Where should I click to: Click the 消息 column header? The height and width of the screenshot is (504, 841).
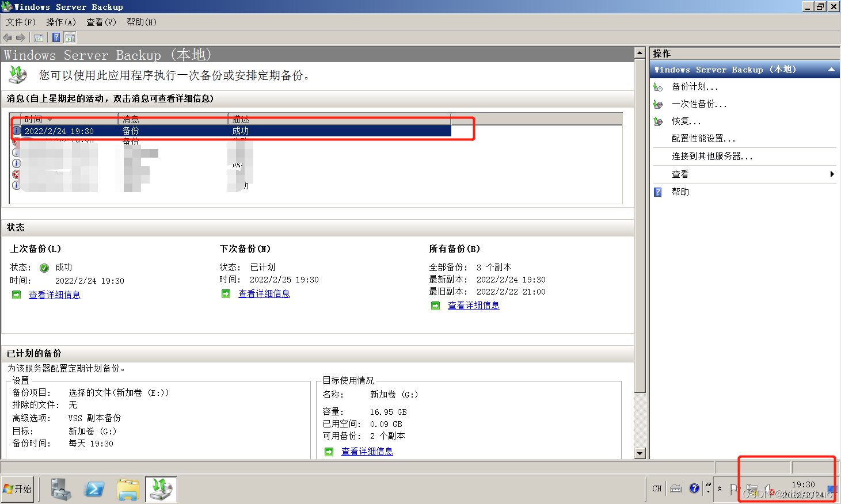tap(173, 120)
